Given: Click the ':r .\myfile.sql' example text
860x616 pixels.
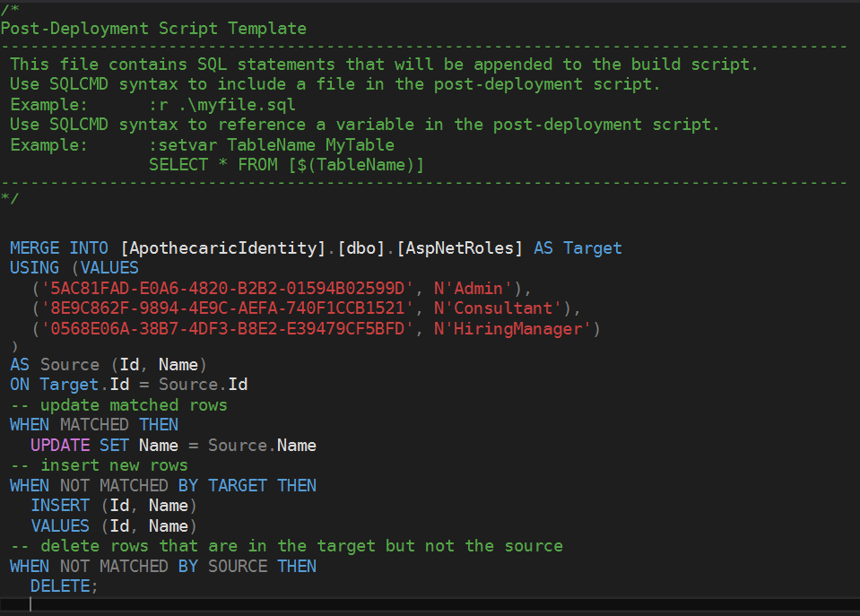Looking at the screenshot, I should pos(222,105).
